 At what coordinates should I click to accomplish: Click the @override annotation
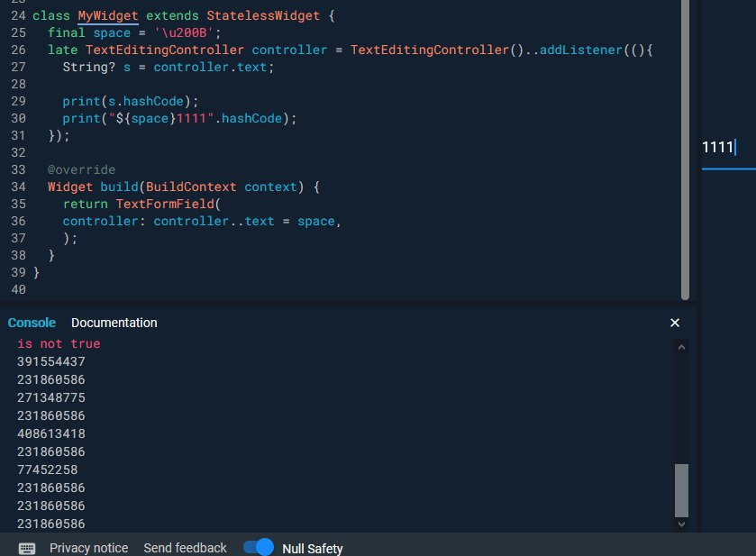[81, 169]
